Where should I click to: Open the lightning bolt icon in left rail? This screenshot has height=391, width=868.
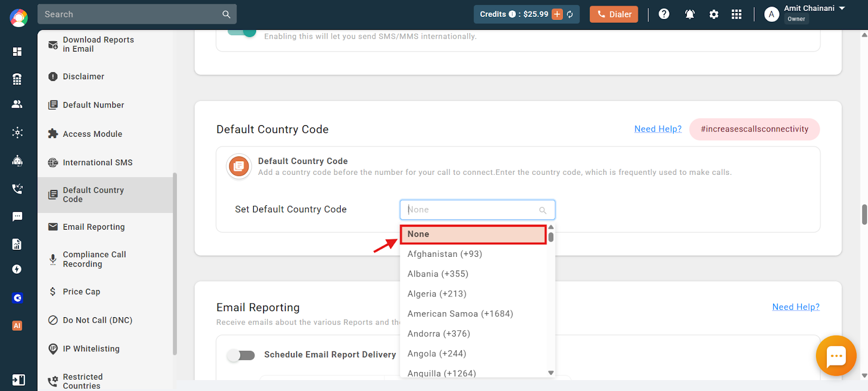(17, 269)
